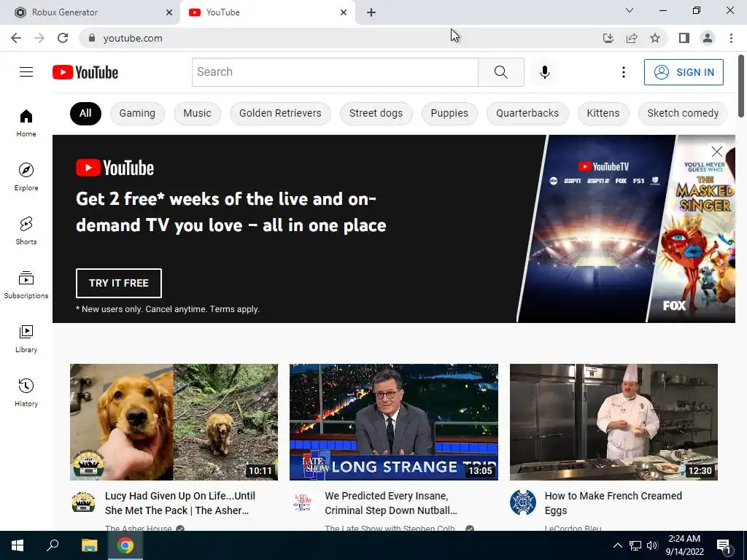Close the Robux Generator tab

pos(169,12)
